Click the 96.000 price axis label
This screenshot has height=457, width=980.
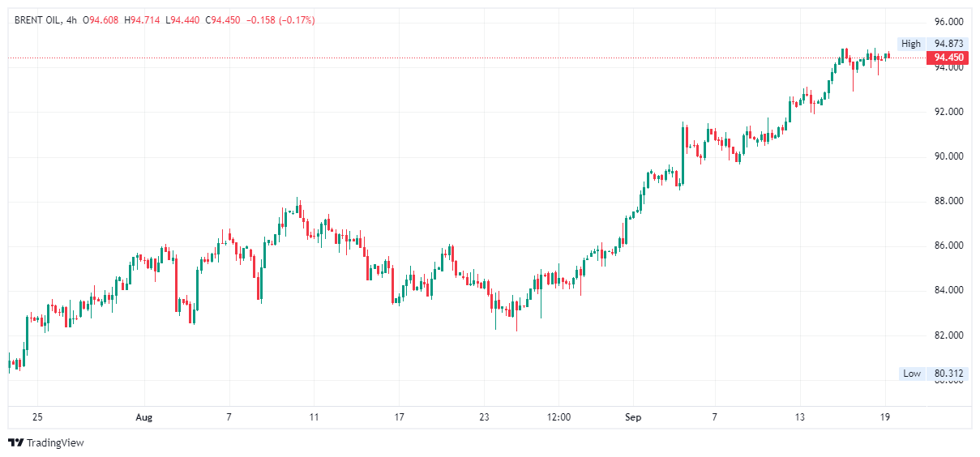point(948,22)
